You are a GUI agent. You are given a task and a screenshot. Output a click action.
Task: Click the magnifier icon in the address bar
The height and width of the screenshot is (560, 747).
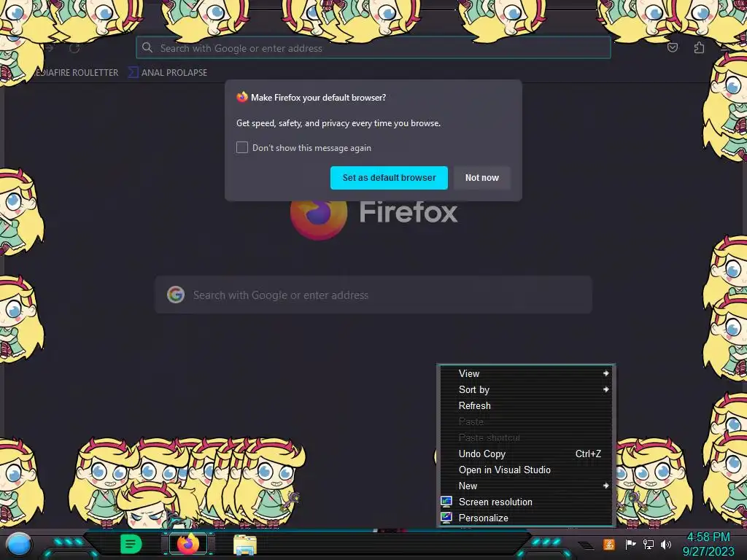click(x=147, y=47)
